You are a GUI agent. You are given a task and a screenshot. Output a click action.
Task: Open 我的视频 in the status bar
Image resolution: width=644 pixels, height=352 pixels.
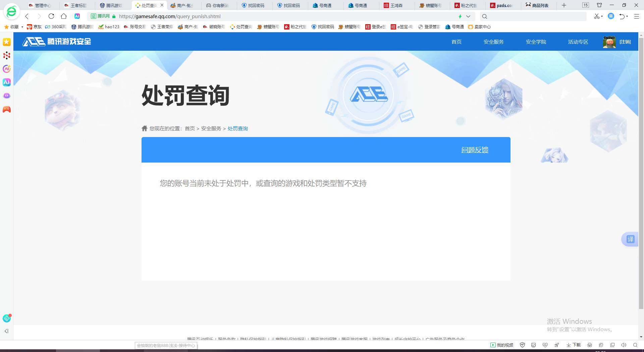pyautogui.click(x=502, y=345)
